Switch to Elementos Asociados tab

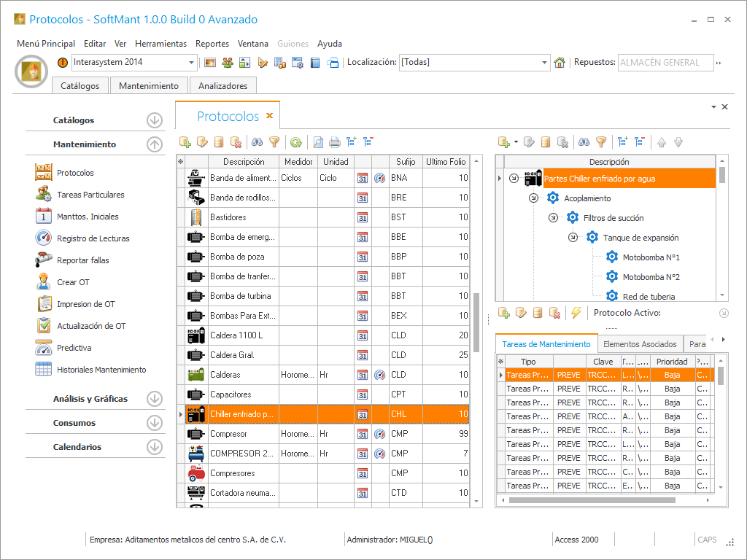[x=640, y=344]
